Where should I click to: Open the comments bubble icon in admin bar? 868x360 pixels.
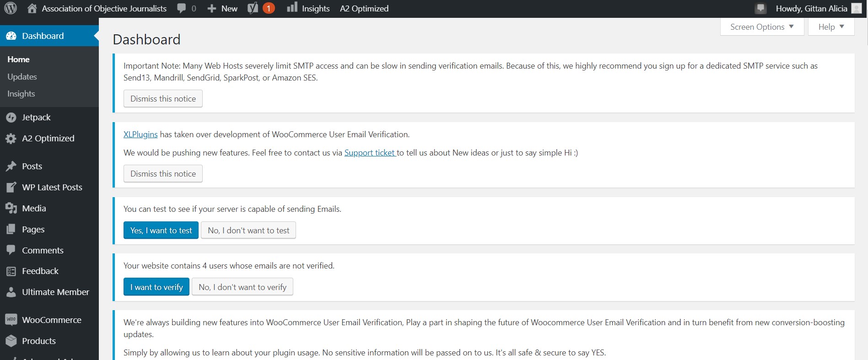[182, 8]
